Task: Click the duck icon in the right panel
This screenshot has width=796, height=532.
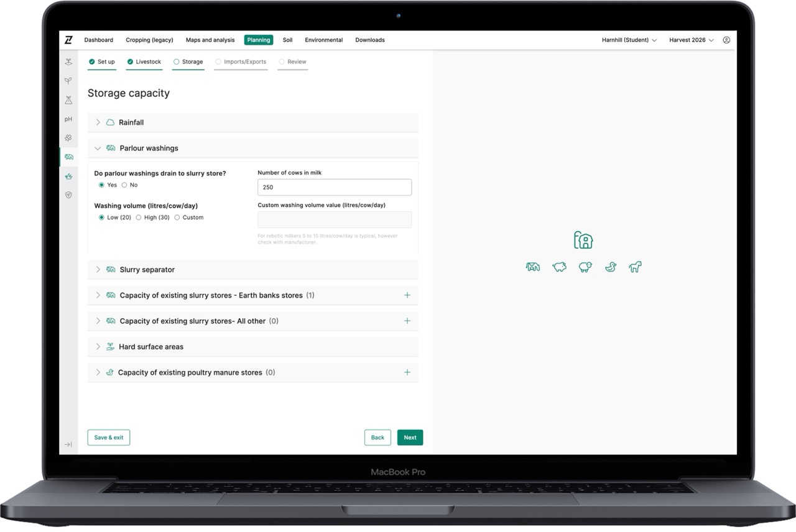Action: 611,267
